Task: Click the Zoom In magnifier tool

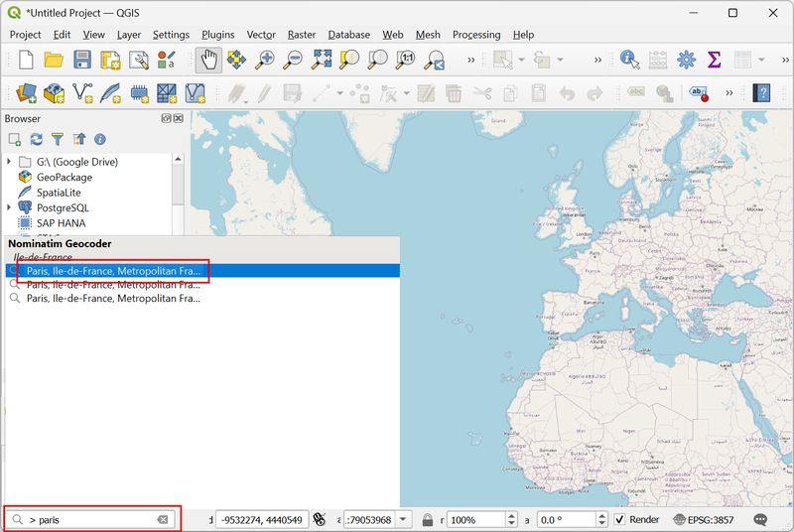Action: (265, 60)
